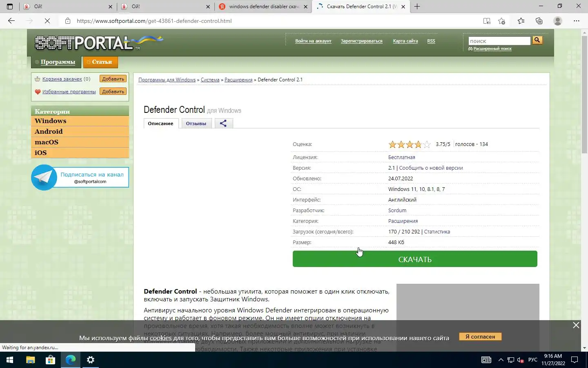Click the Edge icon in taskbar

(71, 360)
